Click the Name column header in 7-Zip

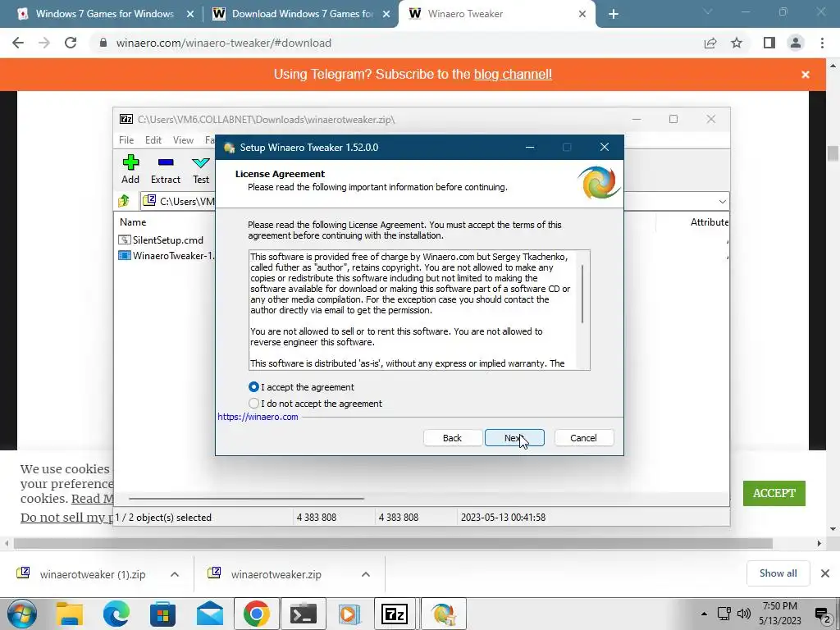click(x=133, y=221)
